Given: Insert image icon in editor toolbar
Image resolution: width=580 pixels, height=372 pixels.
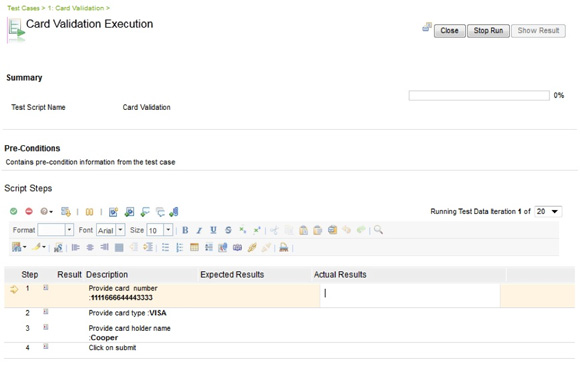Looking at the screenshot, I should click(x=223, y=247).
